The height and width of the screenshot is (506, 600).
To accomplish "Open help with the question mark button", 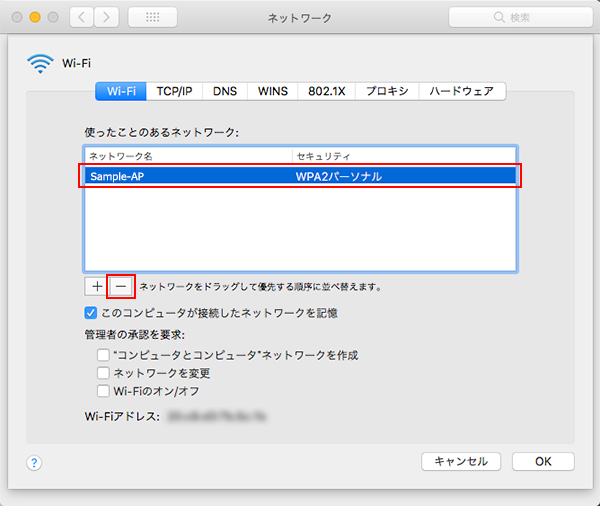I will [34, 462].
